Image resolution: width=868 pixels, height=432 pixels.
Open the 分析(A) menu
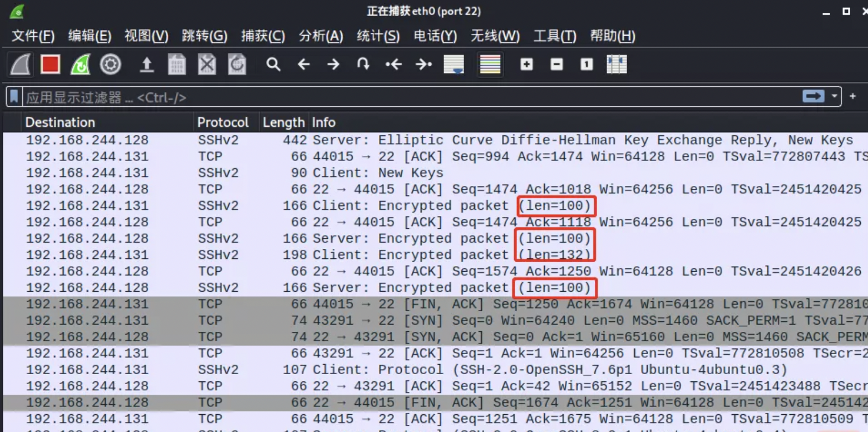coord(320,36)
